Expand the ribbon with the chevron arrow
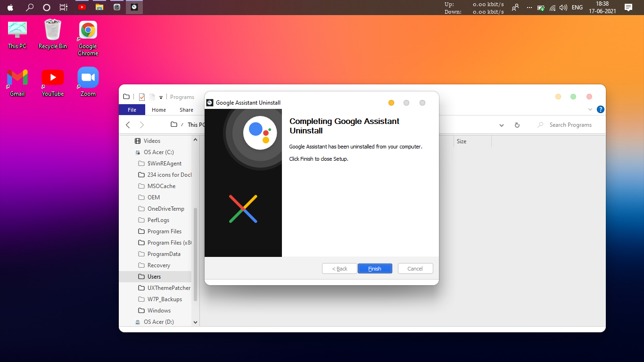The image size is (644, 362). (x=590, y=109)
